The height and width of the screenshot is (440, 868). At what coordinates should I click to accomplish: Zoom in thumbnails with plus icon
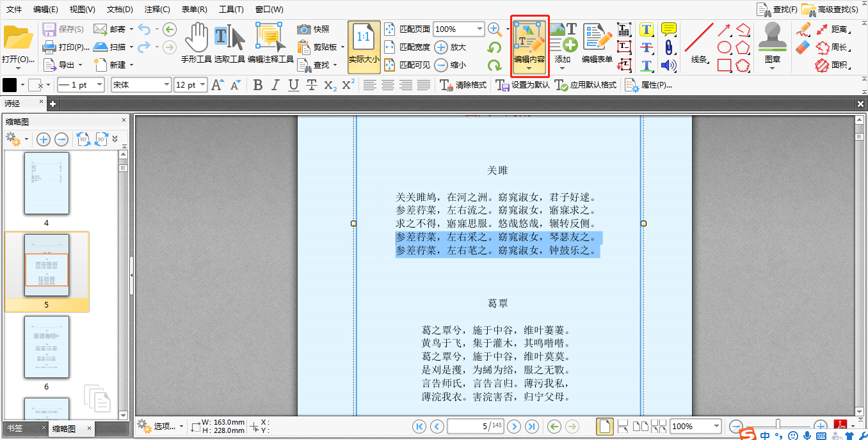[x=44, y=139]
